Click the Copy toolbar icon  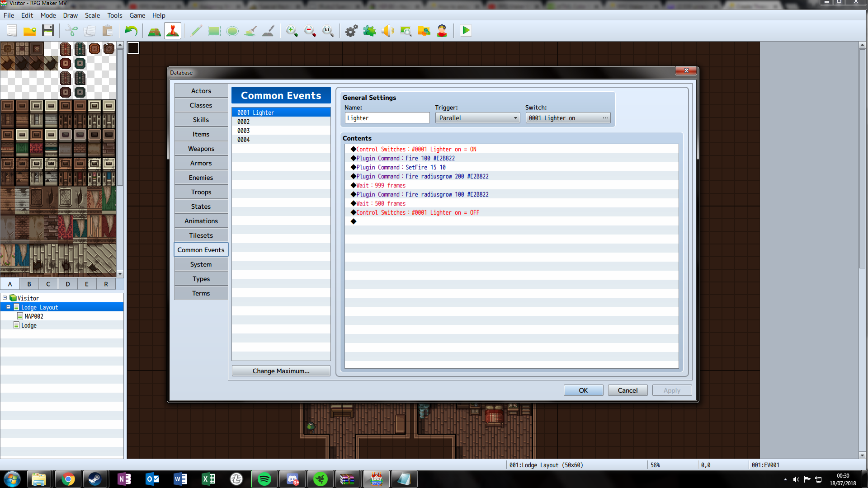(90, 31)
